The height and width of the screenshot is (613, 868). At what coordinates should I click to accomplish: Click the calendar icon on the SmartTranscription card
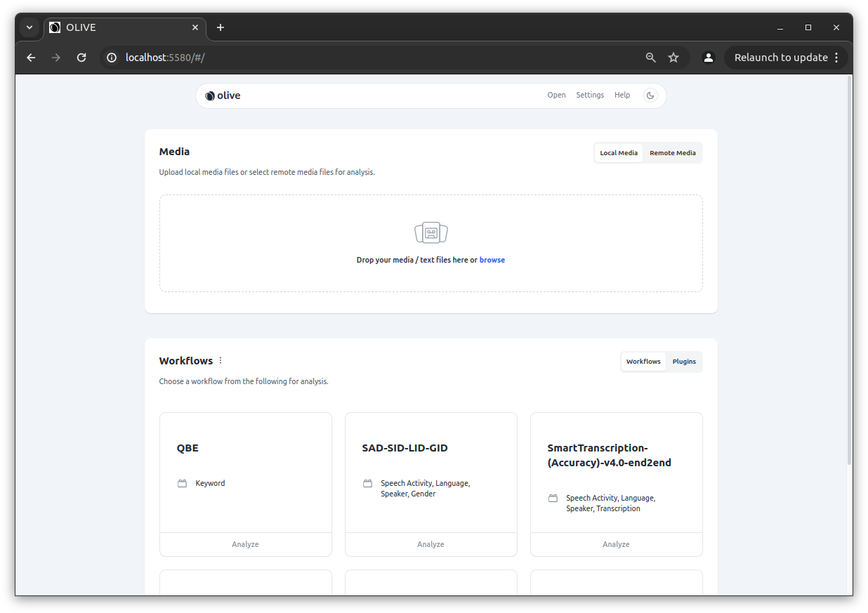(x=553, y=498)
